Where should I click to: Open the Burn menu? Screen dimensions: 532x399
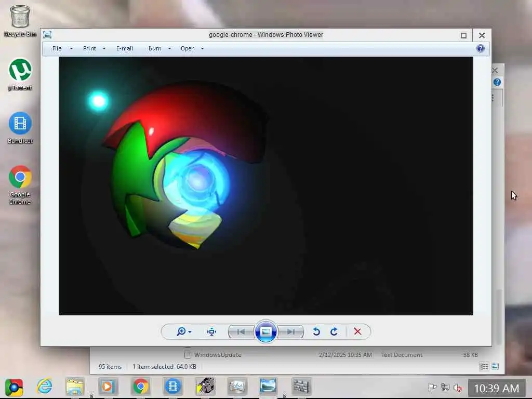point(155,48)
